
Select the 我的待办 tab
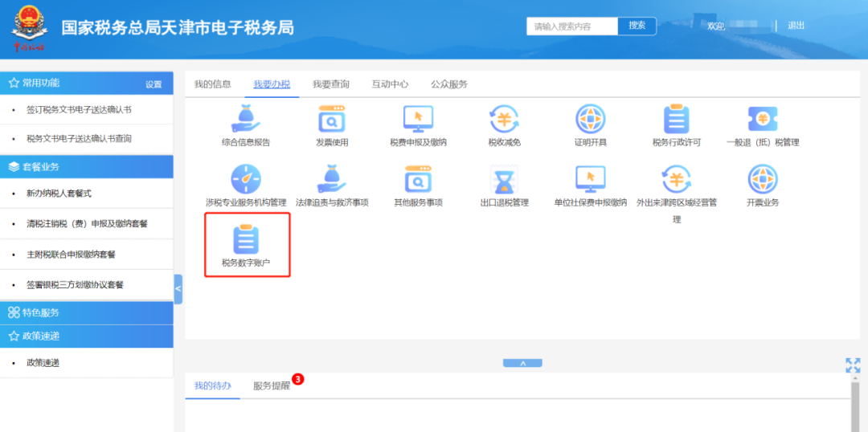pos(212,385)
